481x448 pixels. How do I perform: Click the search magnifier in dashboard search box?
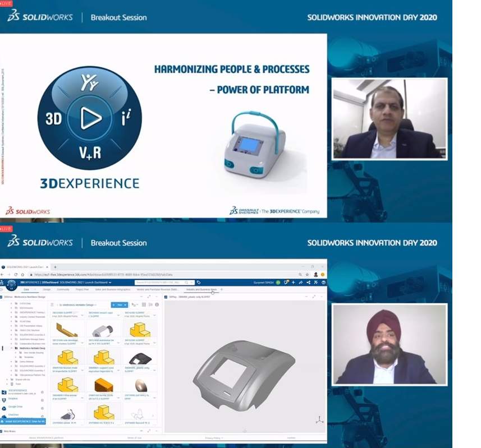click(x=186, y=283)
